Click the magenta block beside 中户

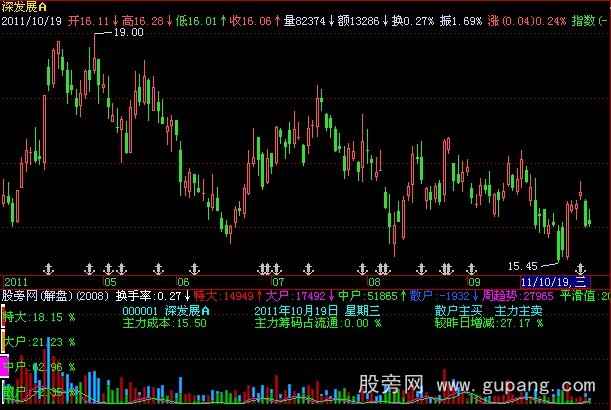point(4,366)
